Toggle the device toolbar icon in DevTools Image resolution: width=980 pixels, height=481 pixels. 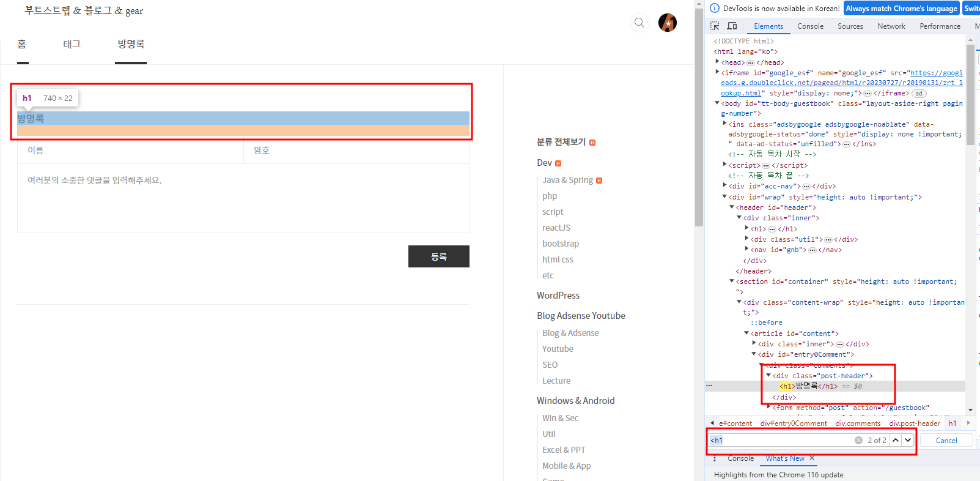pos(732,26)
